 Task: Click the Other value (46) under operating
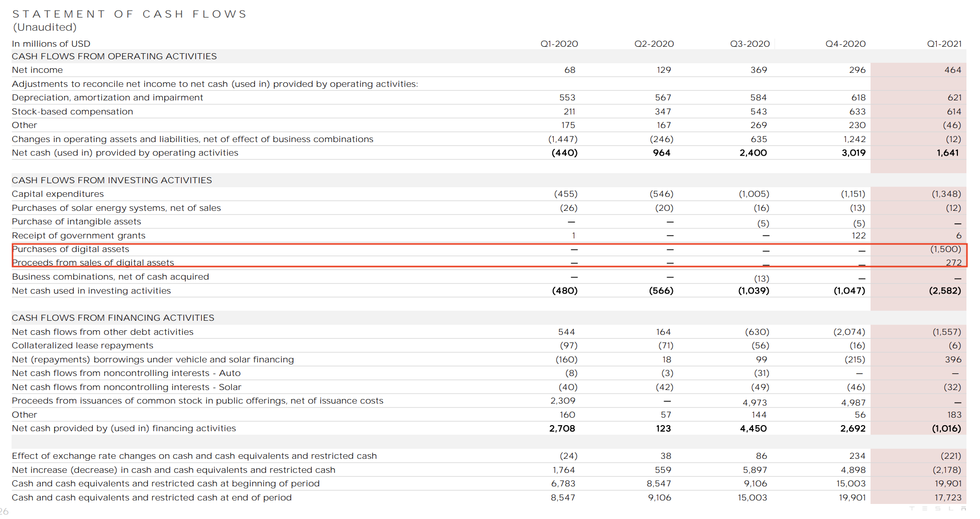click(x=952, y=125)
